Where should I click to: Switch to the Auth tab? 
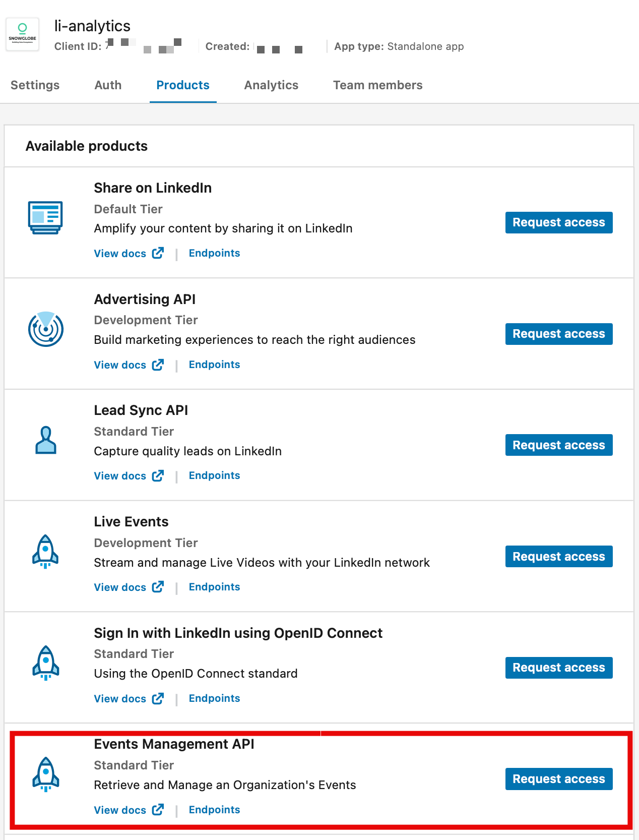[108, 85]
